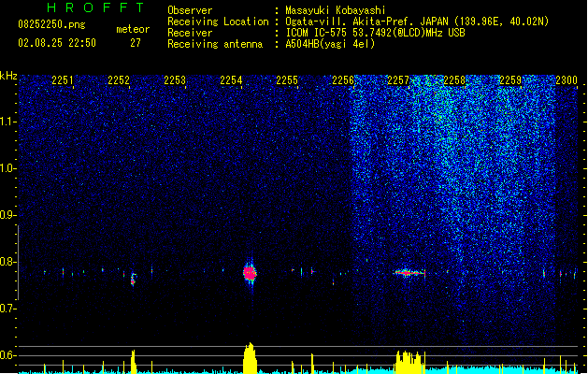
Task: Click the 0.7 kHz axis label
Action: [7, 309]
